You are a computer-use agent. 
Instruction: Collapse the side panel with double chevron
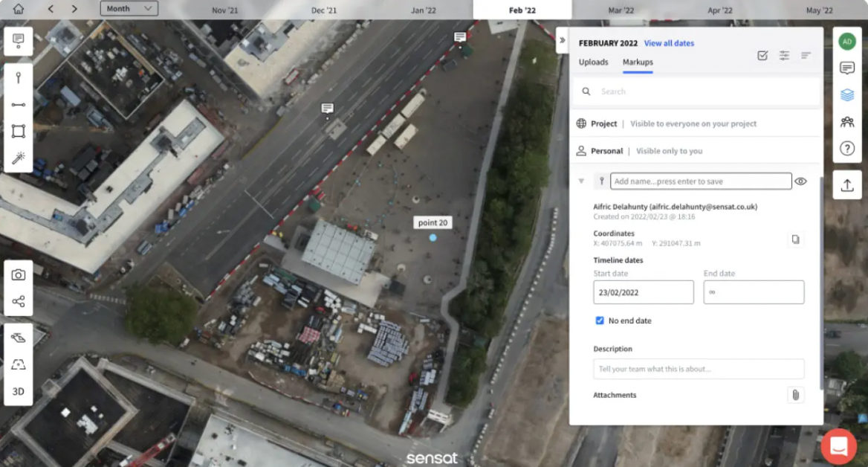(562, 40)
